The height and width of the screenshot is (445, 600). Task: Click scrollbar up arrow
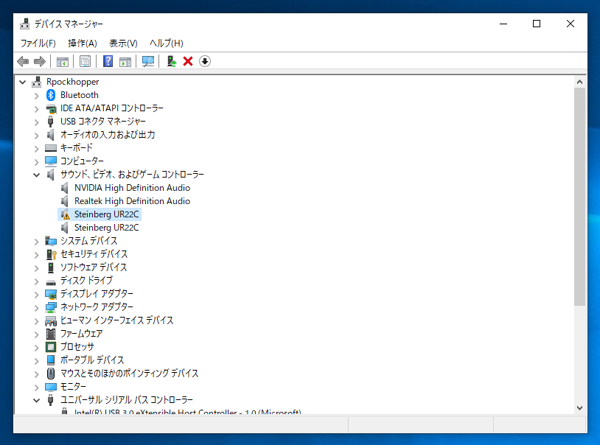click(579, 82)
